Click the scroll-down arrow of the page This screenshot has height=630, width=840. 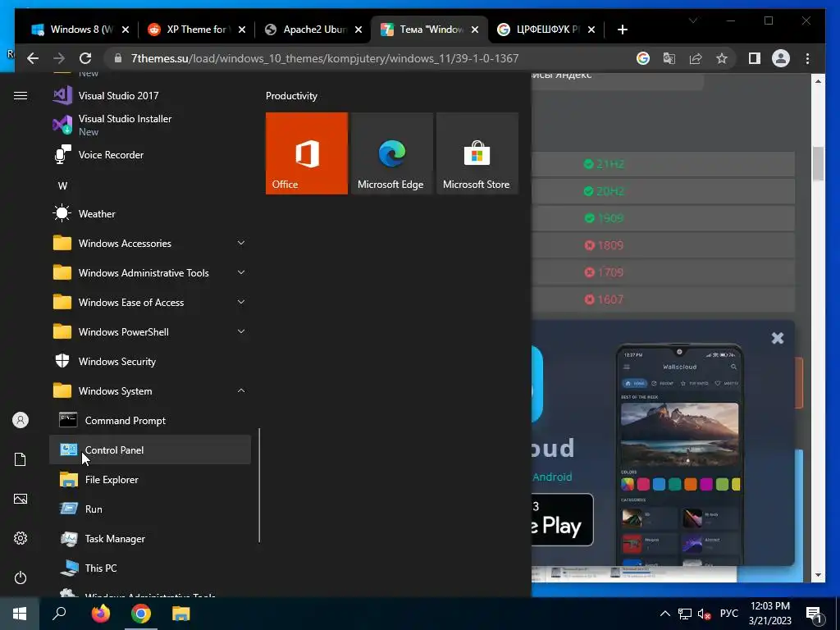818,575
